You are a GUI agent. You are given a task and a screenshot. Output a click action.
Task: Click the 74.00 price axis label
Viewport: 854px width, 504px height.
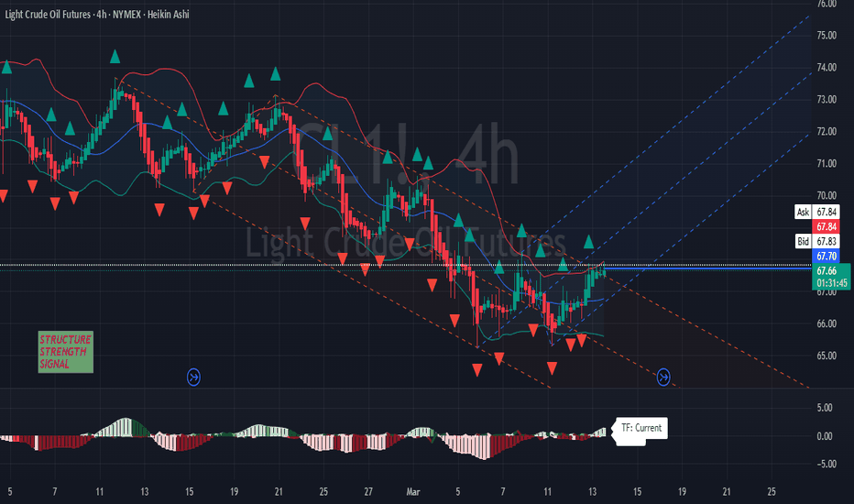pyautogui.click(x=827, y=68)
